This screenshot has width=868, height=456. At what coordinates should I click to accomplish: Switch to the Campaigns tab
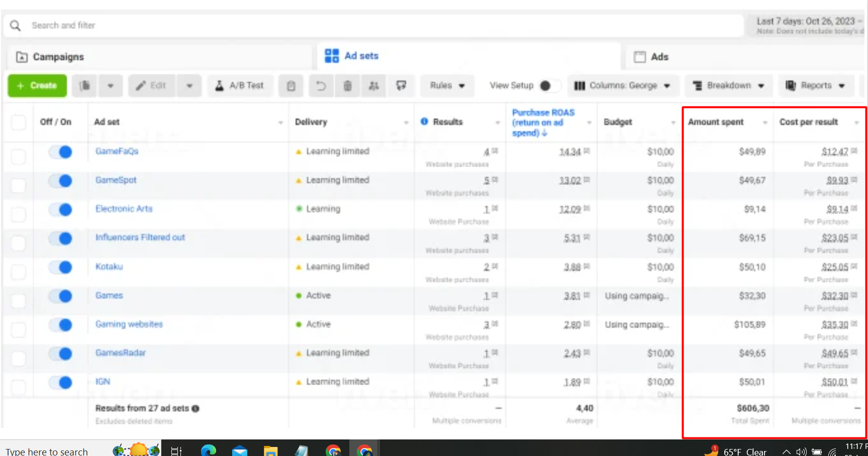[58, 57]
